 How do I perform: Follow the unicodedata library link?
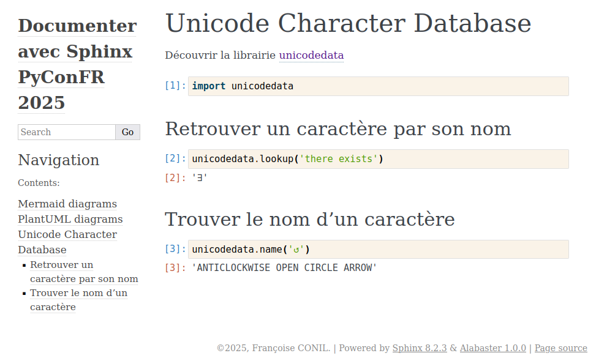click(x=311, y=55)
